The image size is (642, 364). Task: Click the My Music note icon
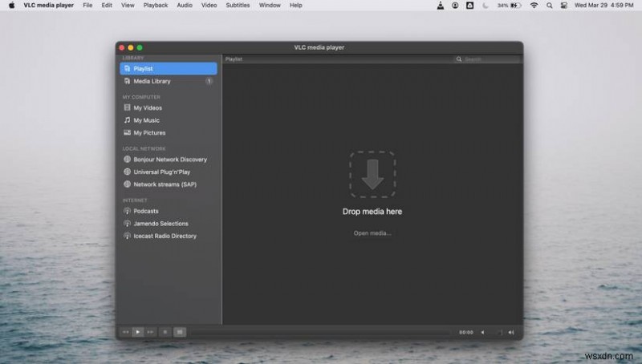coord(128,120)
